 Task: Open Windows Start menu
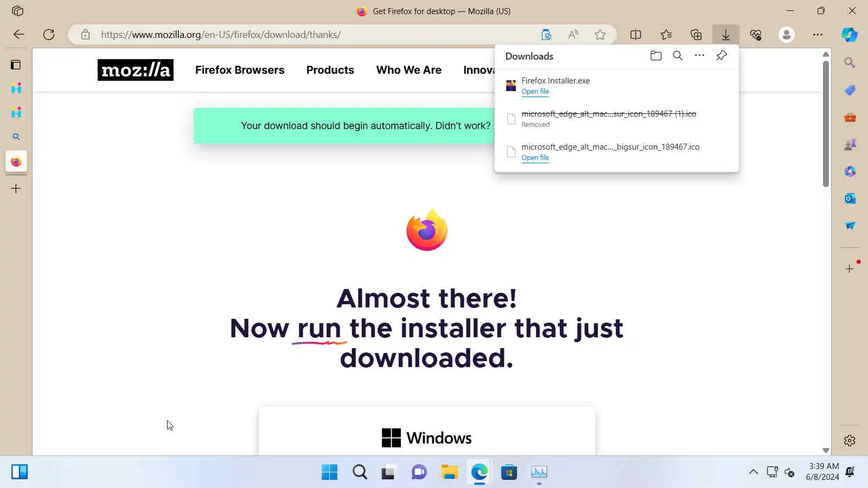click(x=329, y=472)
